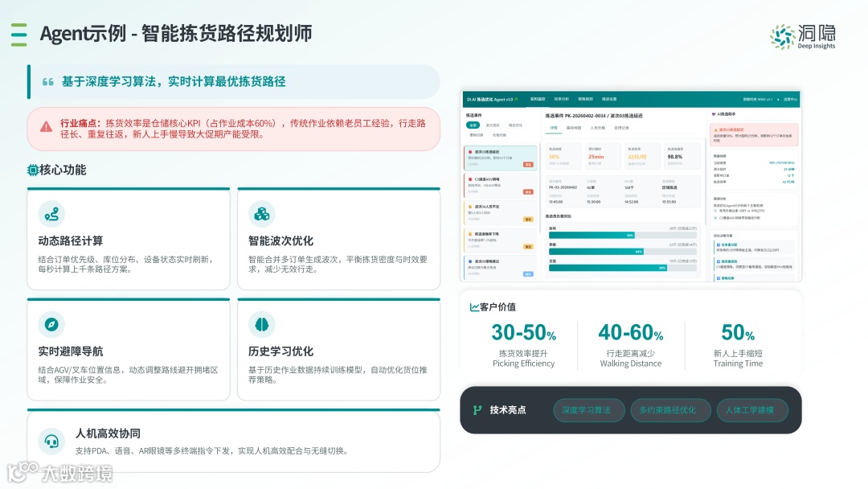The height and width of the screenshot is (489, 868).
Task: Click the 区域拣选 value
Action: (x=669, y=187)
